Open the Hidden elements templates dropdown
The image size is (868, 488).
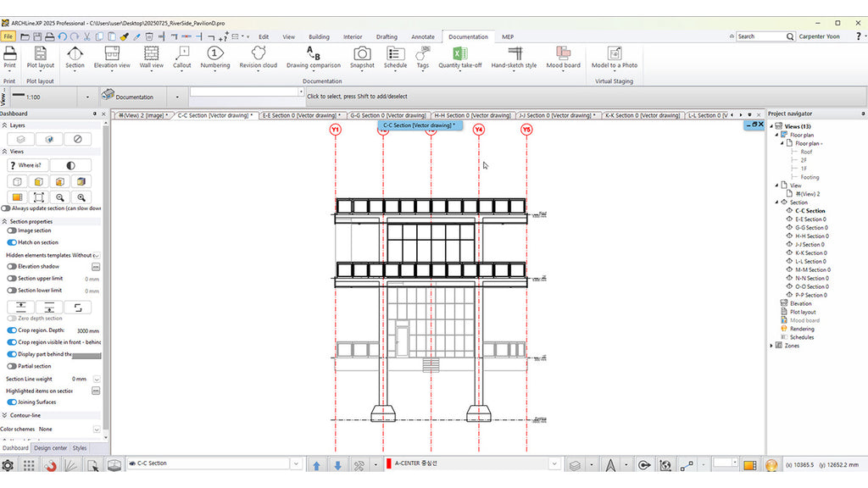(x=97, y=256)
